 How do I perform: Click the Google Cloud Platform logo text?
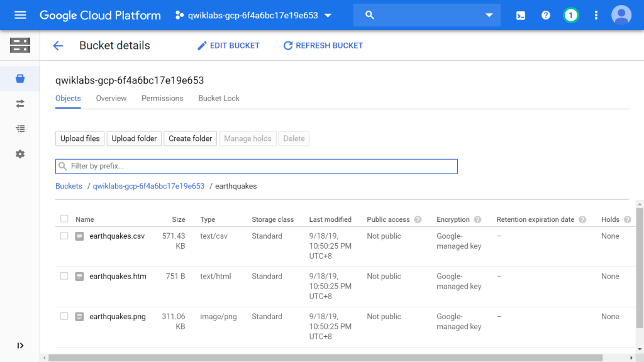point(100,16)
